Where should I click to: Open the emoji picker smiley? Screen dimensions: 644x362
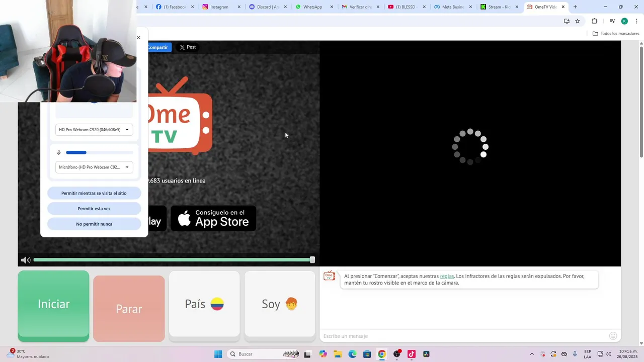[613, 336]
